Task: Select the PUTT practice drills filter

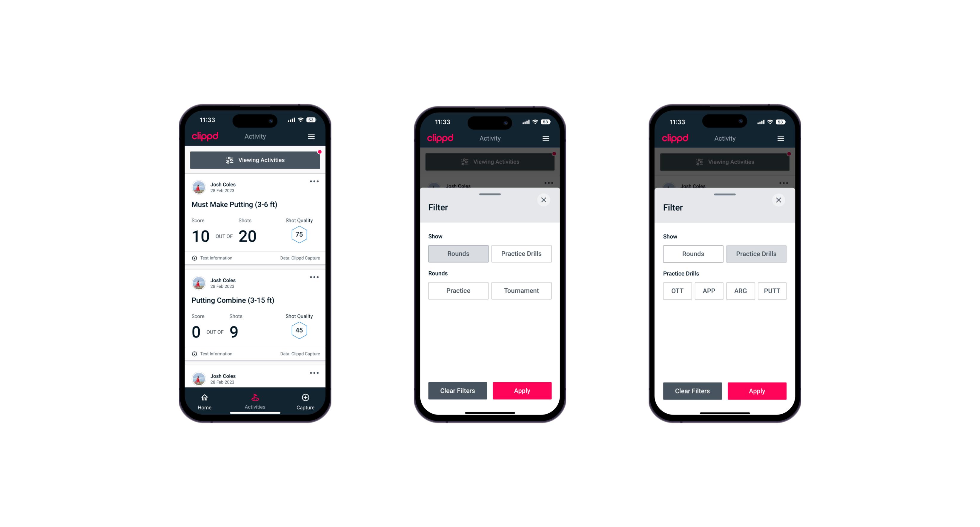Action: coord(773,290)
